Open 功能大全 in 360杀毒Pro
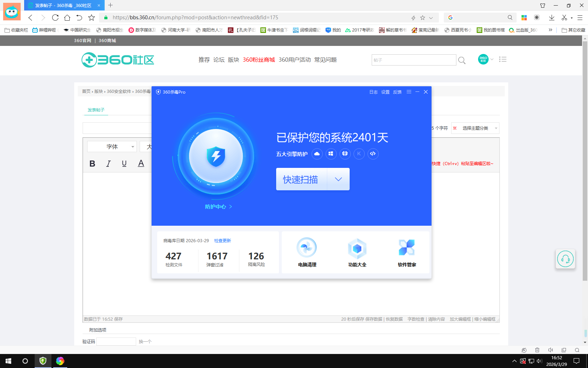Viewport: 588px width, 368px height. tap(357, 252)
